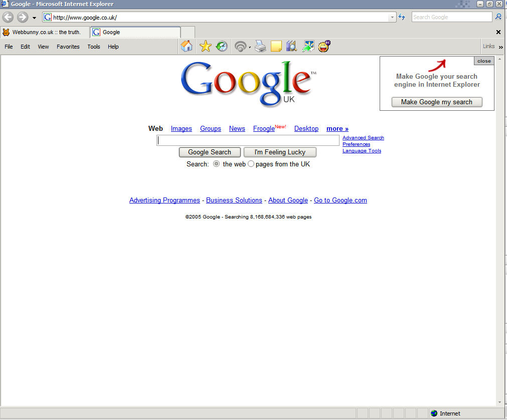Click the Research books icon
The width and height of the screenshot is (507, 420).
(x=291, y=47)
